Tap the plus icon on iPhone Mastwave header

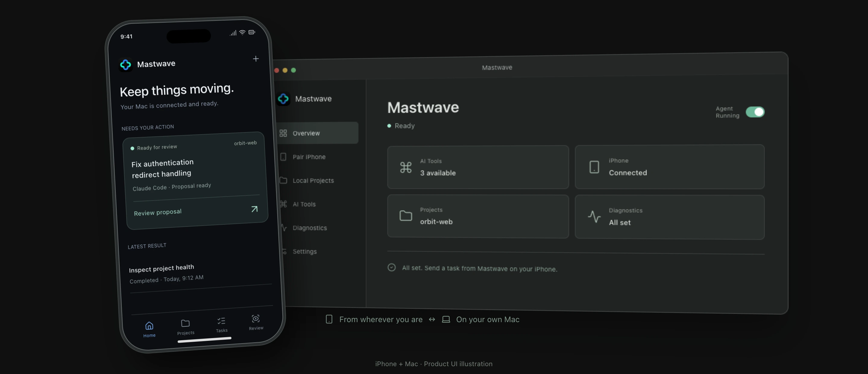(256, 59)
